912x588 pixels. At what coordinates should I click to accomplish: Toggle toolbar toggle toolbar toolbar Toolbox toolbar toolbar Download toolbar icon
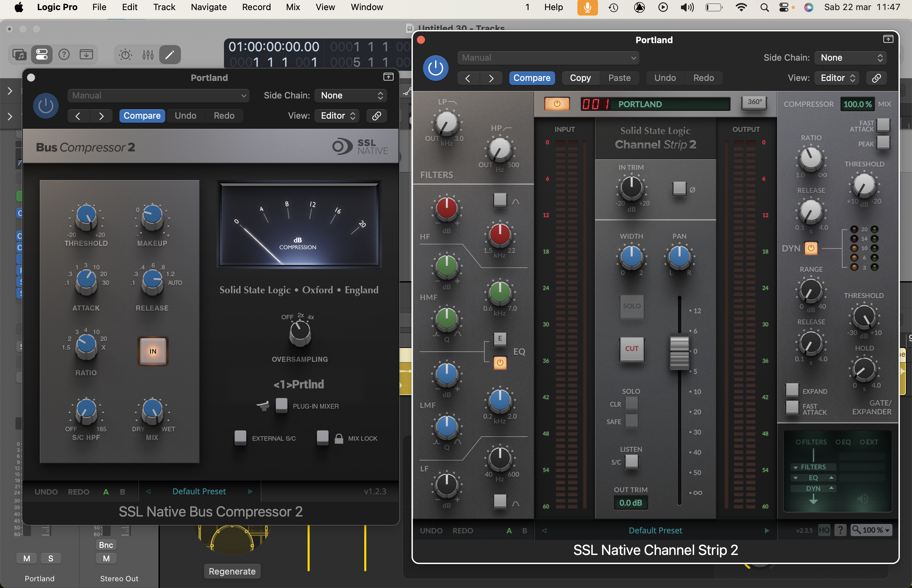(86, 55)
